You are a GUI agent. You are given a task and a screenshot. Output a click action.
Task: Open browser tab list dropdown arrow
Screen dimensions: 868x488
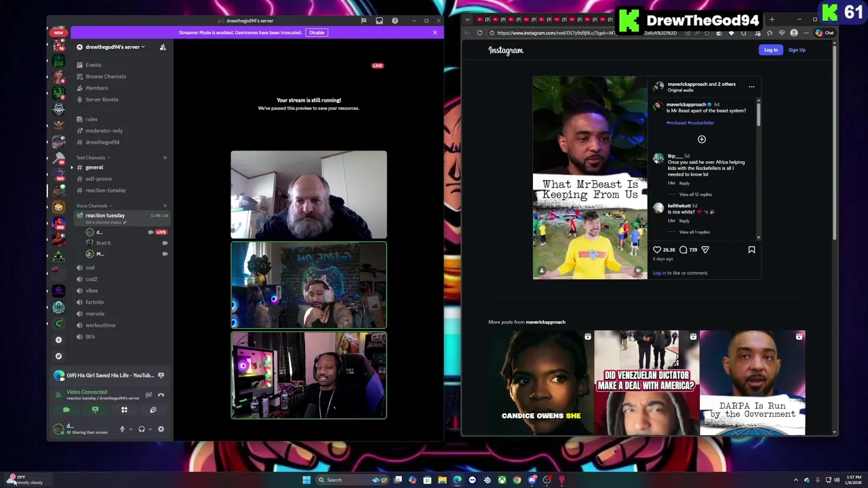(467, 20)
